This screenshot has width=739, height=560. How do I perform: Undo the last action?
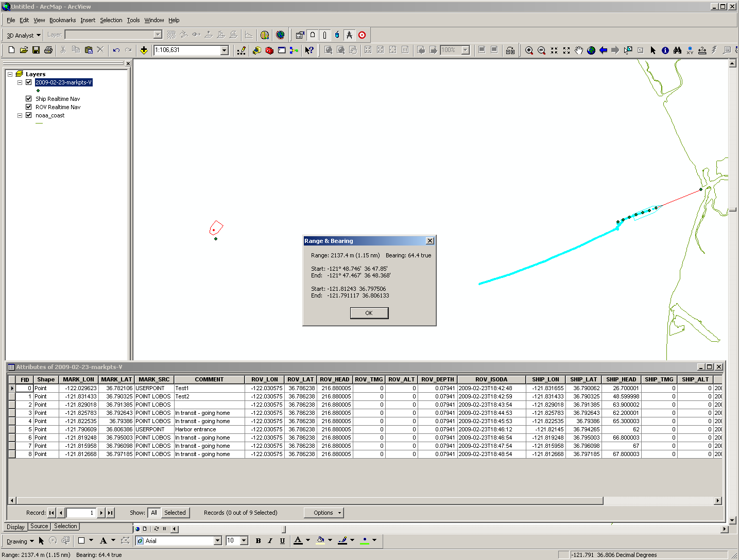pyautogui.click(x=116, y=50)
